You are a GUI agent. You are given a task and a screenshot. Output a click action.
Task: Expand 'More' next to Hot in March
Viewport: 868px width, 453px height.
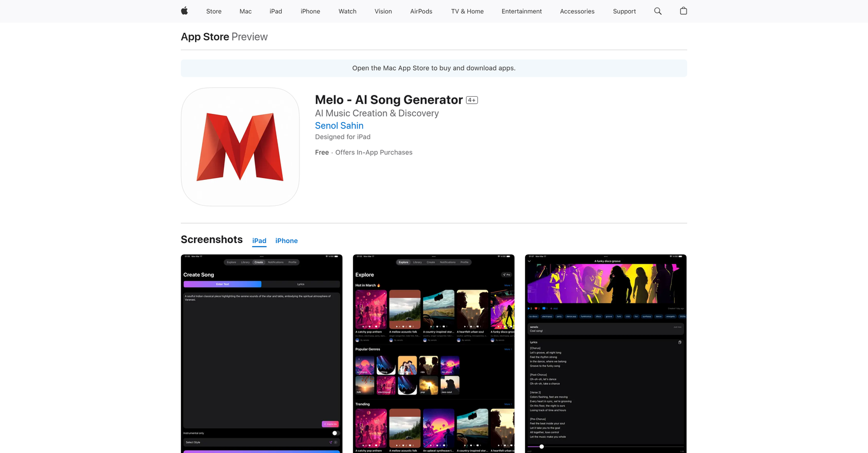508,285
